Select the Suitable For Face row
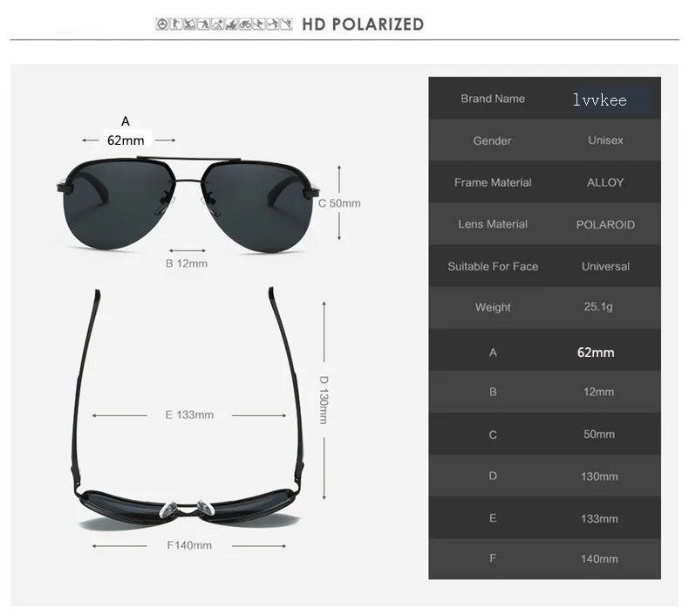689x616 pixels. point(544,266)
